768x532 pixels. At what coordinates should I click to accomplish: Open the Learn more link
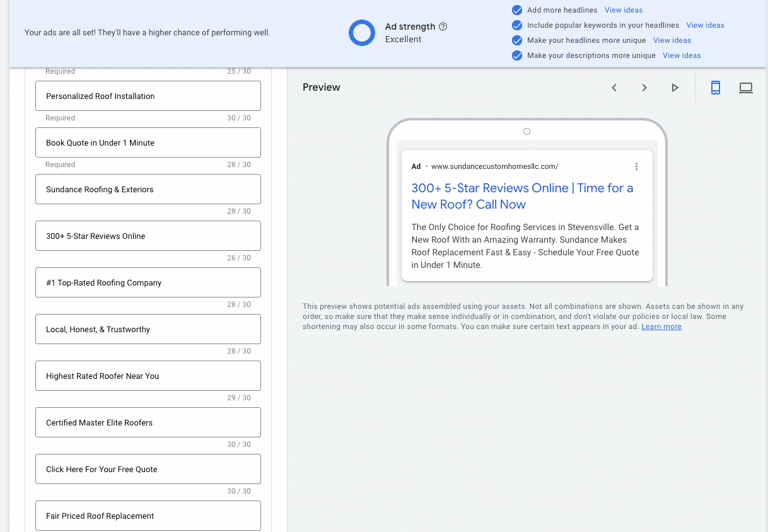coord(661,327)
